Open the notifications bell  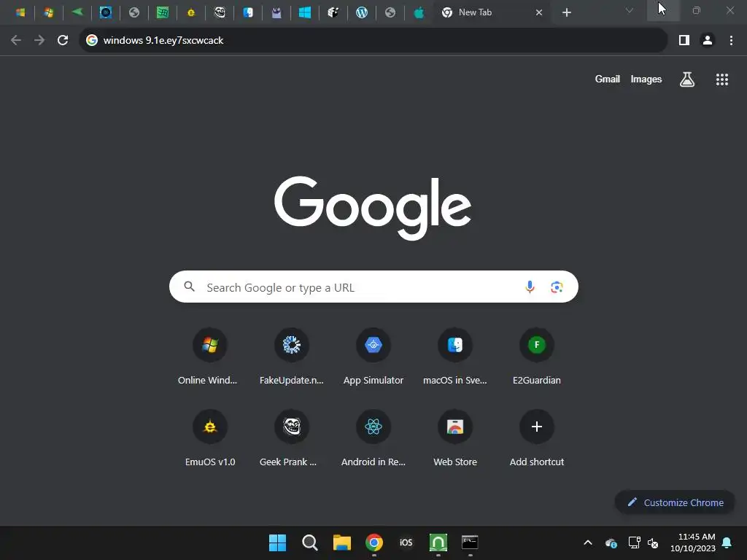(x=727, y=542)
